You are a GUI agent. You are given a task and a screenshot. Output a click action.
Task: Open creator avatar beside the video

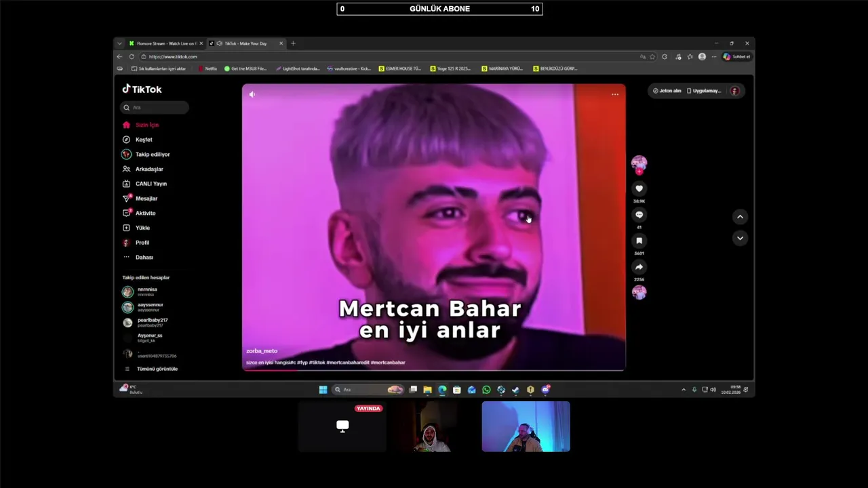tap(639, 163)
